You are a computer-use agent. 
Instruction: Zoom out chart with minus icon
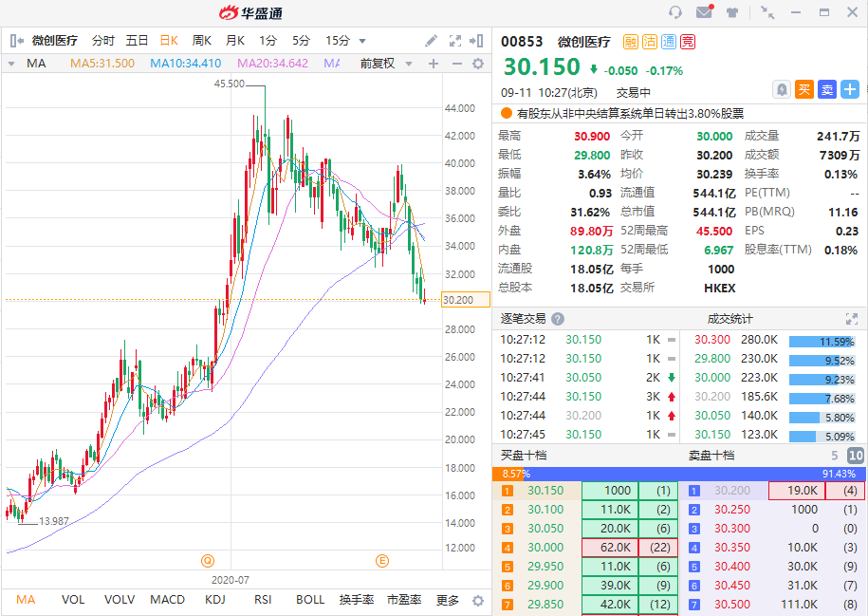coord(456,64)
